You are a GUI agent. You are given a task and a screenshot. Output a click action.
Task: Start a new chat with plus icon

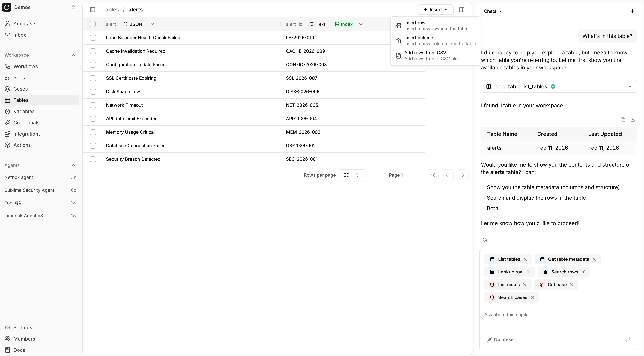[x=632, y=11]
